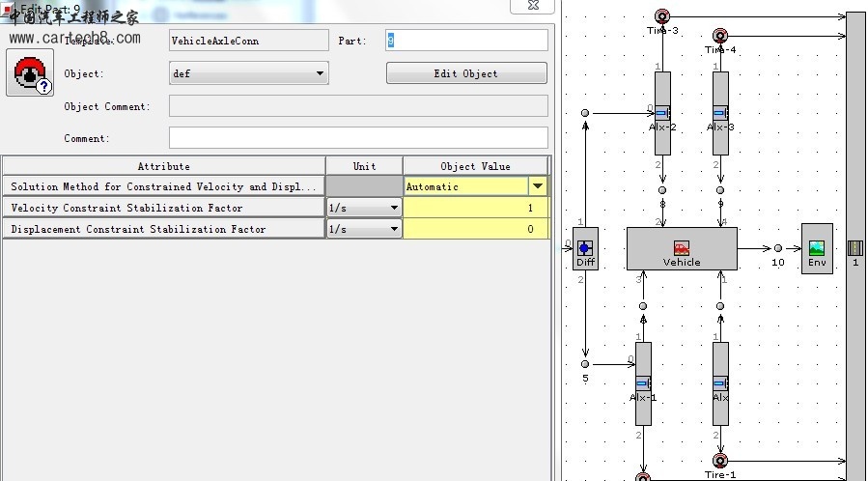Edit Displacement Constraint Stabilization Factor value 0

point(476,229)
